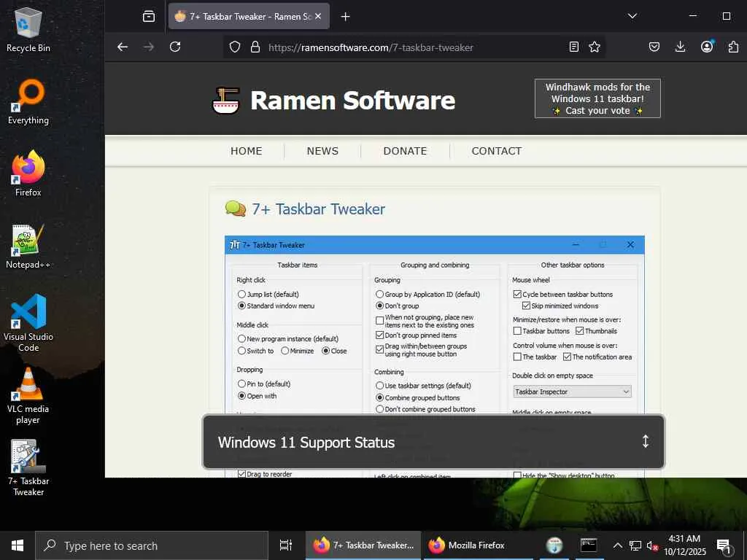
Task: Open Firefox View icon beside tabs
Action: pos(149,16)
